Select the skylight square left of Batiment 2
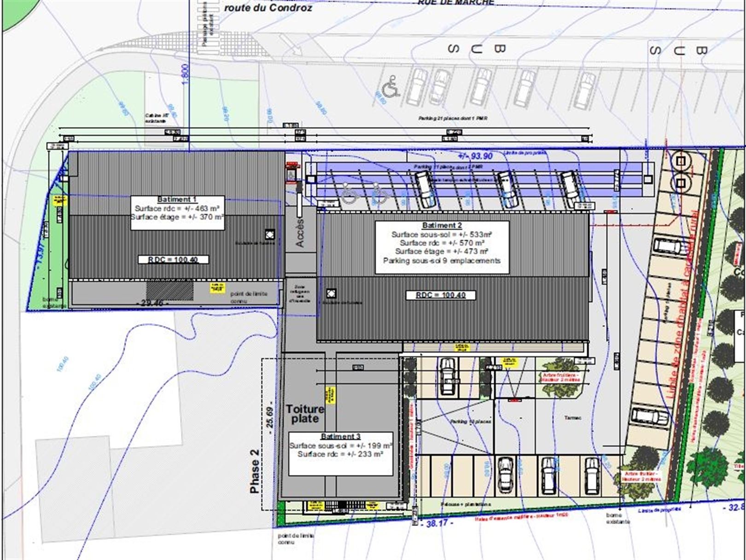The height and width of the screenshot is (560, 746). click(x=331, y=293)
